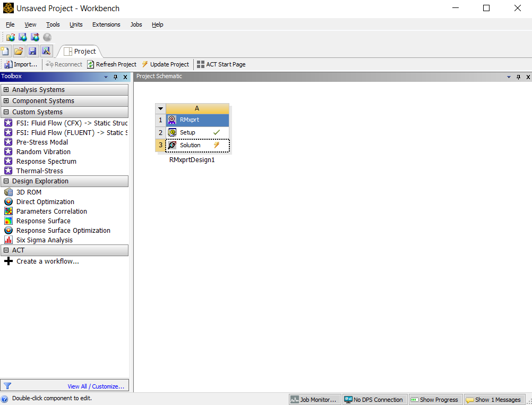
Task: Click the Save As disk-with-pencil icon
Action: pos(46,51)
